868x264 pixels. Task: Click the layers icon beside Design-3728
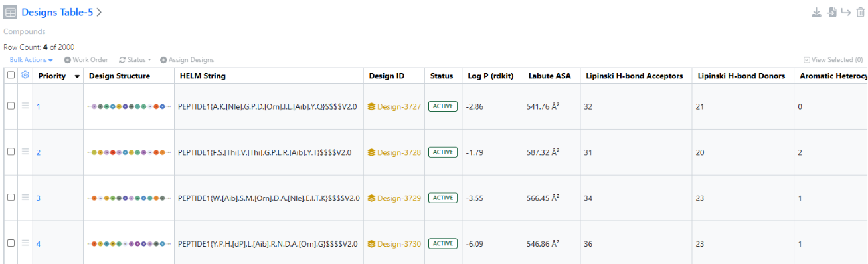pos(371,152)
